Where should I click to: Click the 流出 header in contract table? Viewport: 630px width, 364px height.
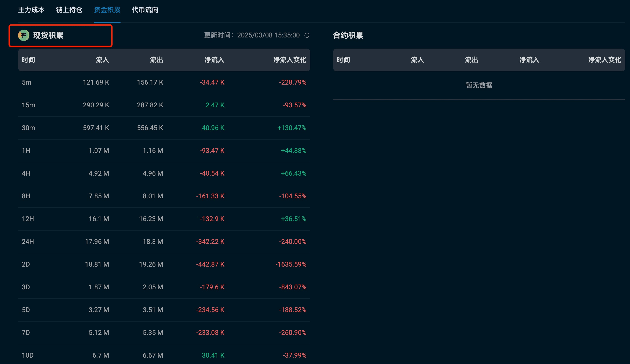[472, 60]
